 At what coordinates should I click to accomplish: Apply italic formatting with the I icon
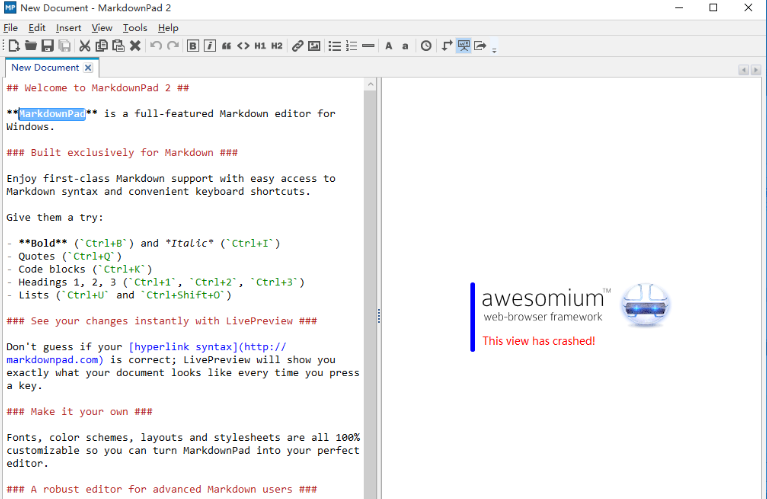click(209, 46)
